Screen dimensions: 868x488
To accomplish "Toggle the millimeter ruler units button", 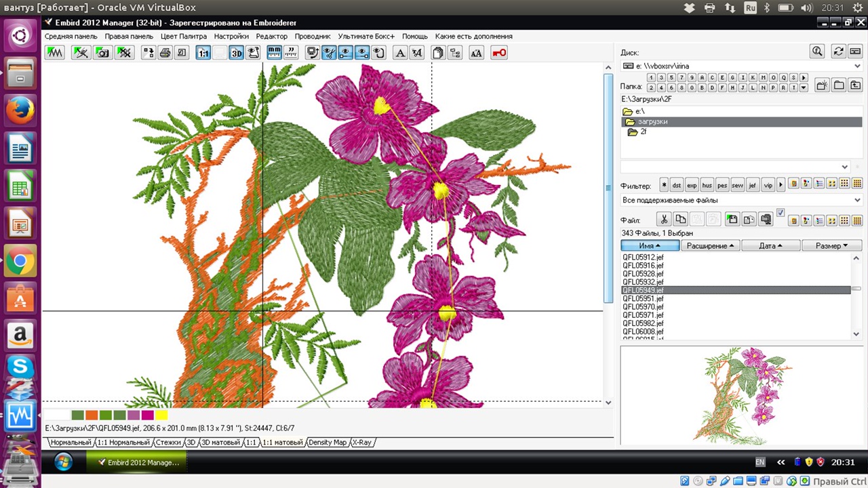I will 274,52.
